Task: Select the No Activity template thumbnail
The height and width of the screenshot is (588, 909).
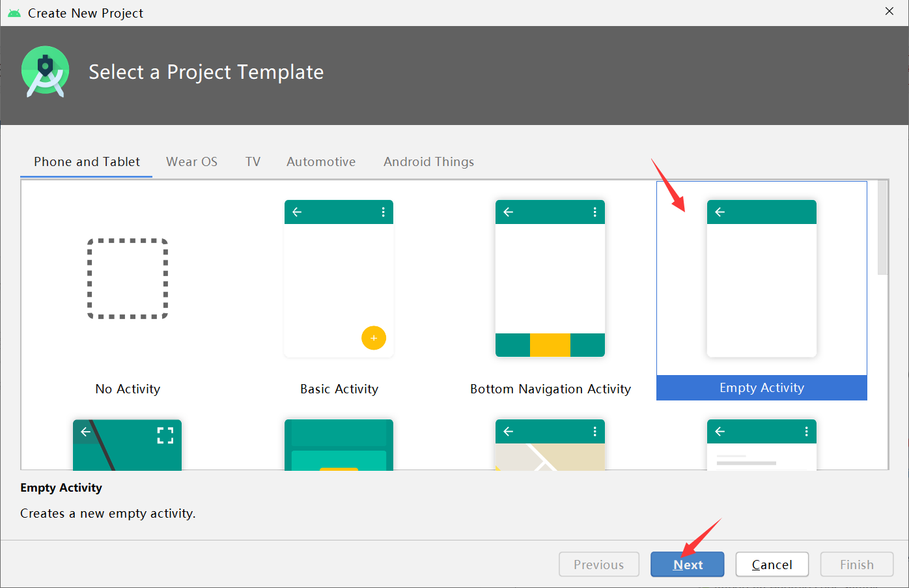Action: pos(128,279)
